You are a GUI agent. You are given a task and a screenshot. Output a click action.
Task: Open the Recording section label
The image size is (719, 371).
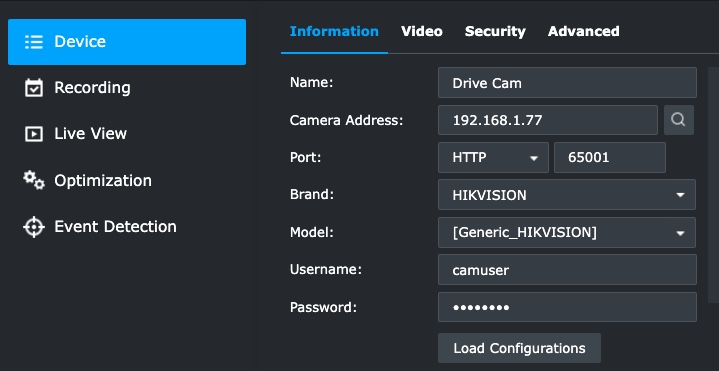[x=92, y=88]
